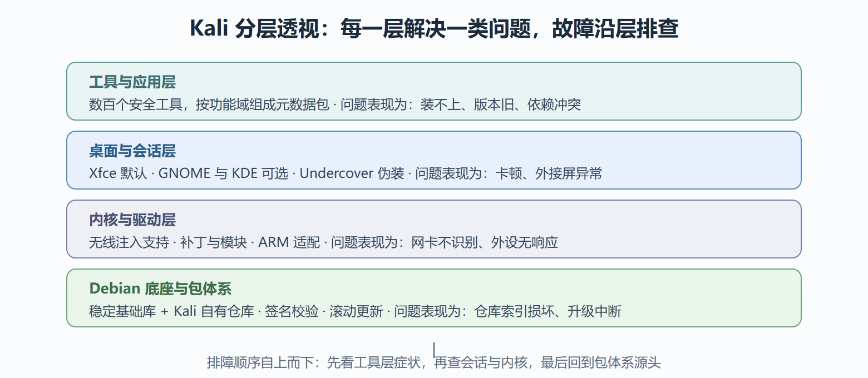
Task: Select the '内核与驱动层' heading
Action: pos(132,221)
